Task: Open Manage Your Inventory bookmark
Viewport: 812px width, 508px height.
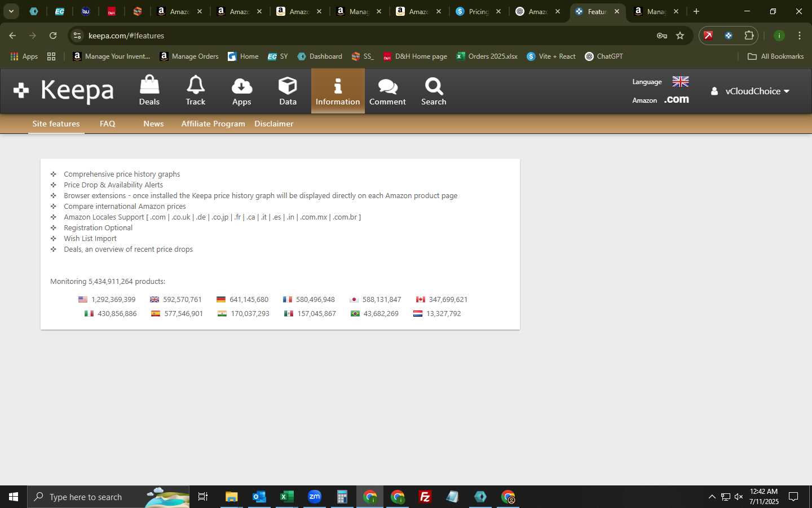Action: coord(112,56)
